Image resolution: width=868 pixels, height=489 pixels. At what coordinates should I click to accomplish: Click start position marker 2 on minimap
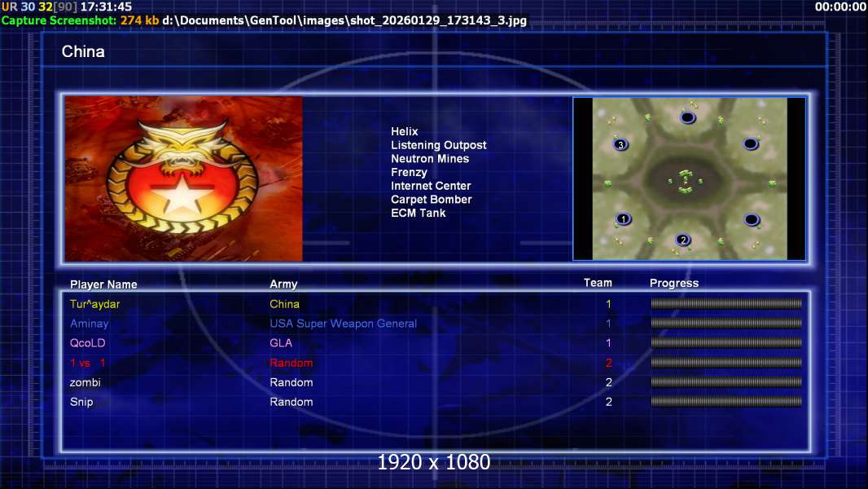tap(683, 240)
